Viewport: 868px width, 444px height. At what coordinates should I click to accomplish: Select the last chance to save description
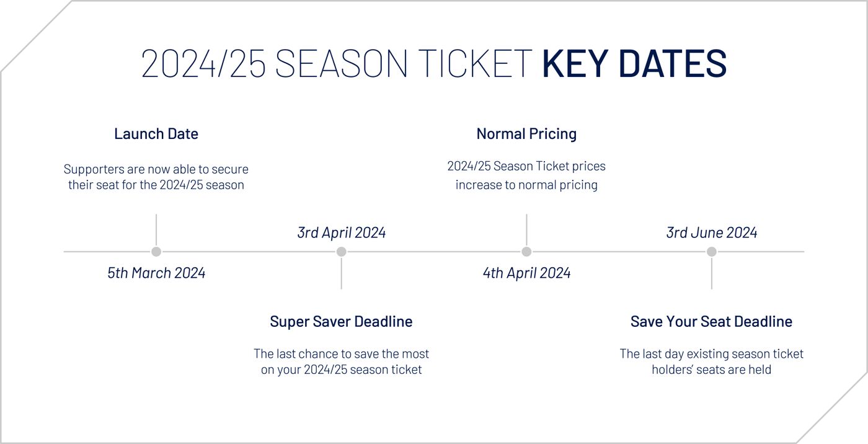coord(341,362)
